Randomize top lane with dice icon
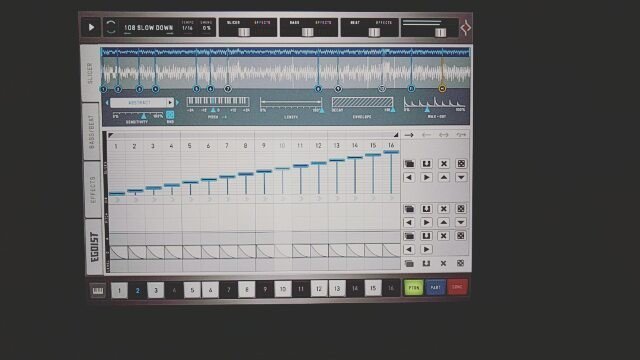The image size is (640, 360). click(461, 164)
